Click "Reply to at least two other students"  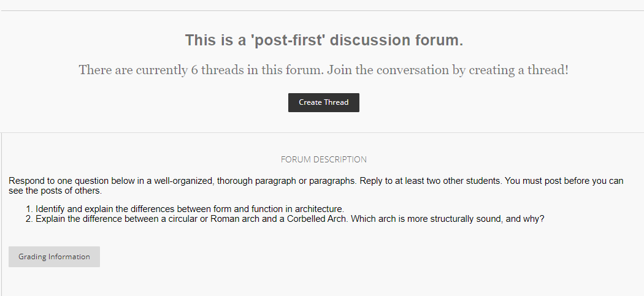[x=431, y=181]
